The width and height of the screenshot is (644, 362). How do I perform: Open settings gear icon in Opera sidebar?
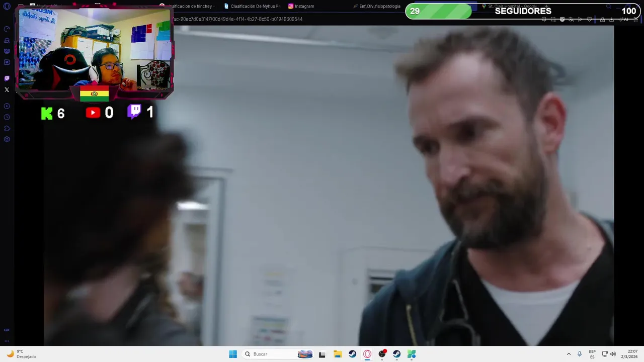click(7, 139)
